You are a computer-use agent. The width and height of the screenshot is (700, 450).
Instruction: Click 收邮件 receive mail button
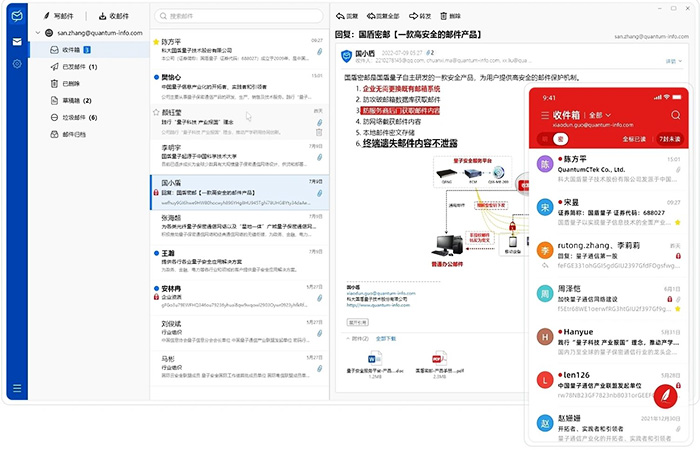(x=114, y=16)
